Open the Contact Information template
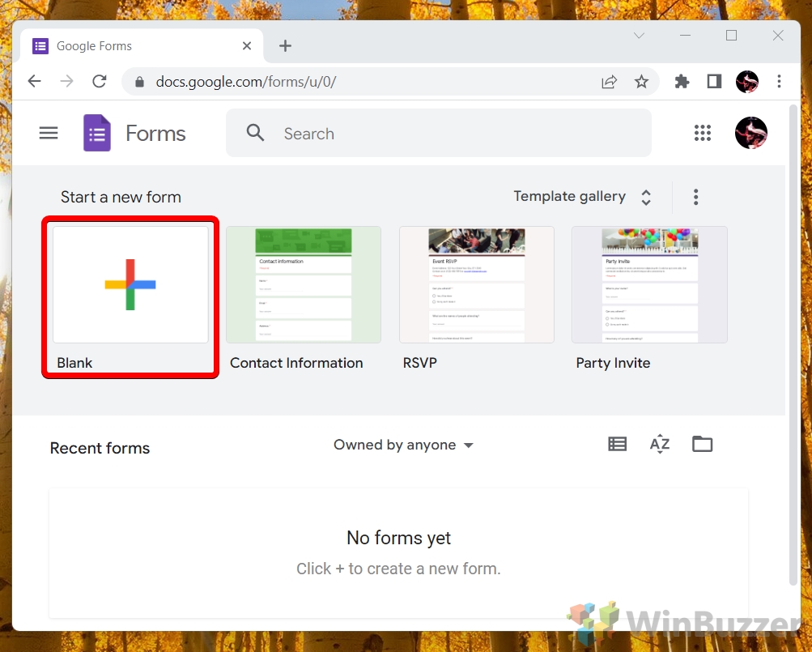Screen dimensions: 812x652 pyautogui.click(x=304, y=284)
